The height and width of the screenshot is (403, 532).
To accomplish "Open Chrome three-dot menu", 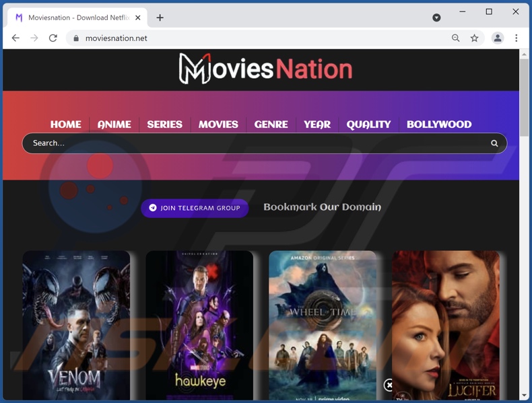I will point(517,38).
